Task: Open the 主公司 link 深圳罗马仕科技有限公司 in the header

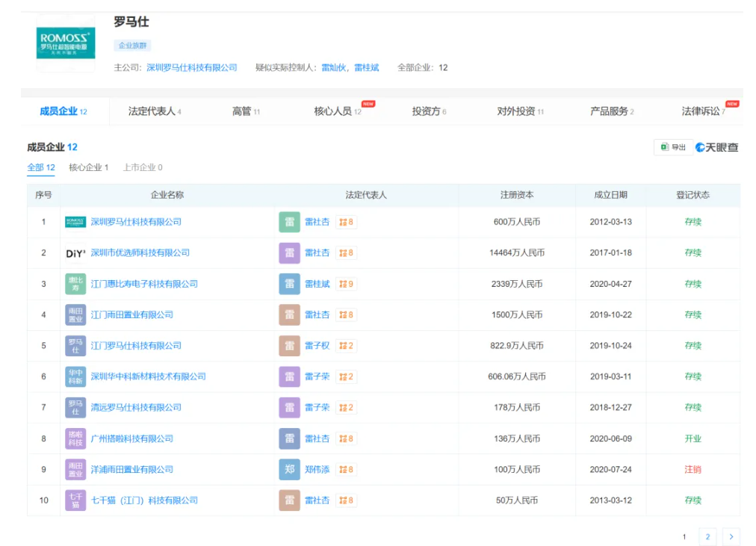Action: (x=192, y=67)
